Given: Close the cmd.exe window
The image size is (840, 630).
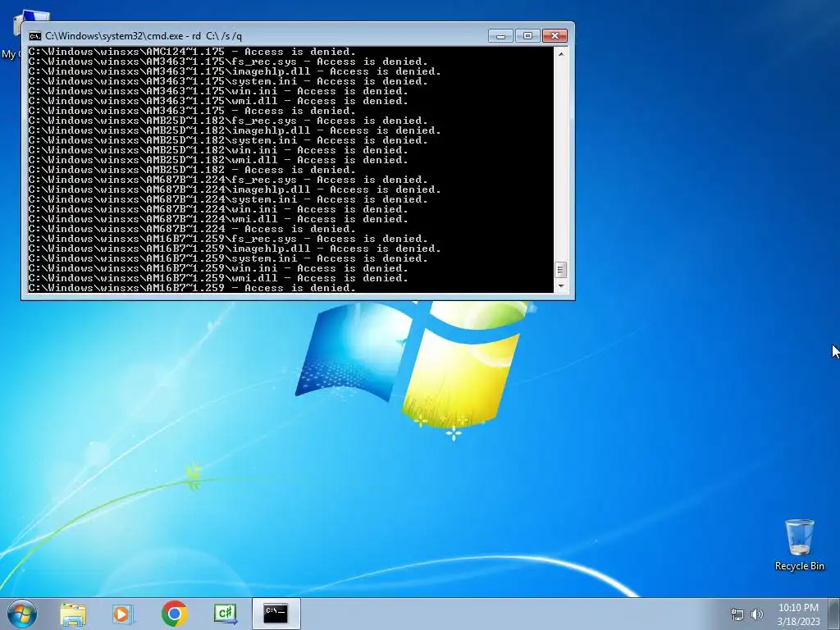Looking at the screenshot, I should (555, 36).
